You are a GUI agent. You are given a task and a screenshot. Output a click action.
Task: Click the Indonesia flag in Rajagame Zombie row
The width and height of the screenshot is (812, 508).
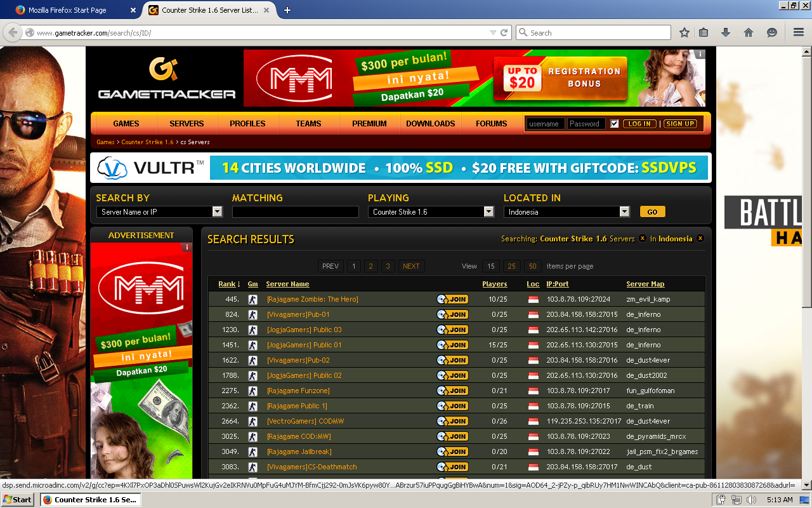click(533, 299)
